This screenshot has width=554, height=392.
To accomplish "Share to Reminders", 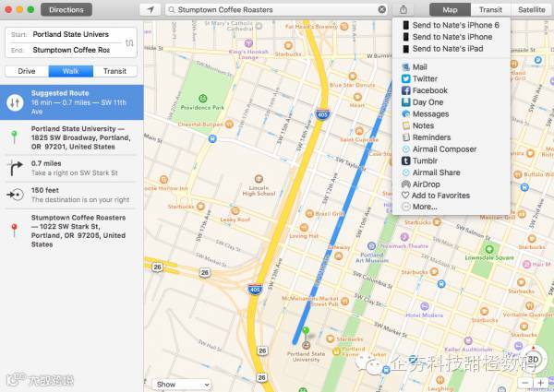I will coord(452,137).
